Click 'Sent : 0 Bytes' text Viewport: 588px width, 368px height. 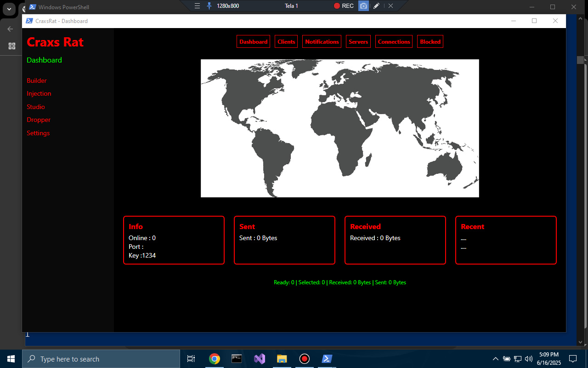258,238
